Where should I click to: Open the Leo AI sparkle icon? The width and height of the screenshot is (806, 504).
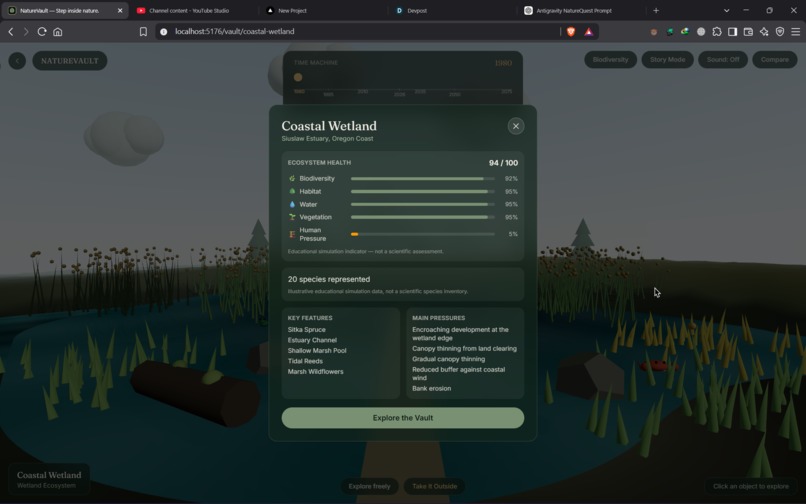click(x=764, y=32)
